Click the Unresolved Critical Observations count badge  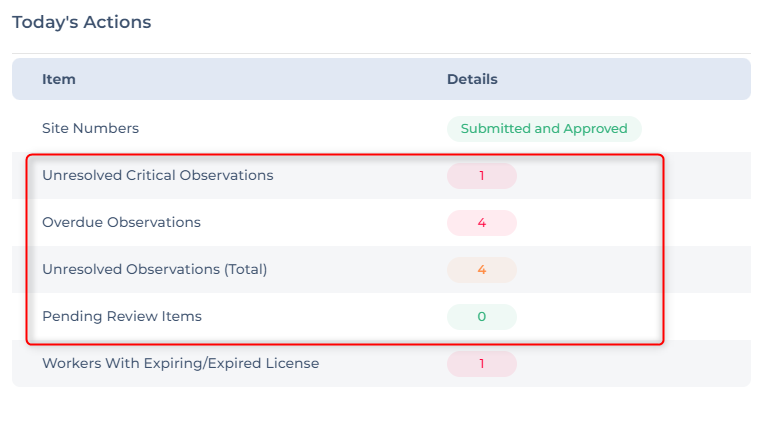[x=481, y=176]
